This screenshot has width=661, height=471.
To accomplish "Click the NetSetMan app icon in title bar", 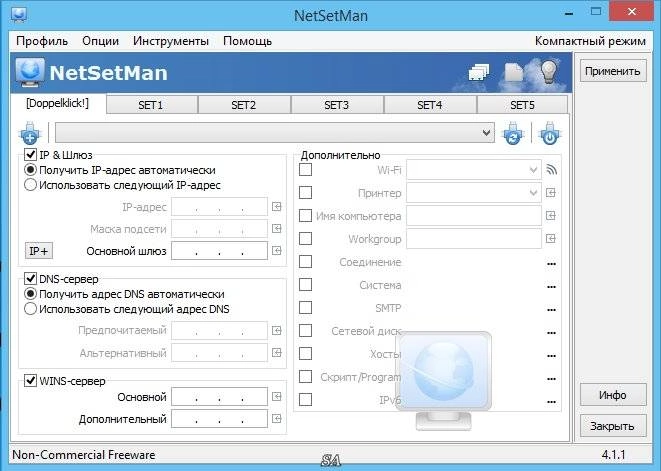I will (19, 14).
